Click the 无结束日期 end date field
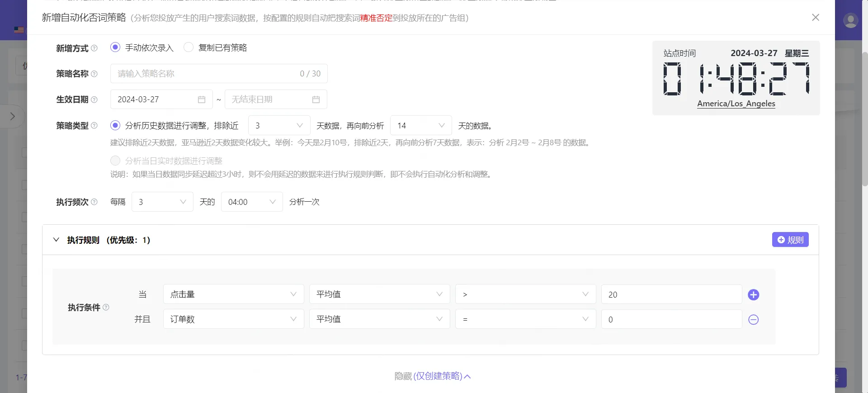Viewport: 868px width, 393px height. tap(276, 99)
